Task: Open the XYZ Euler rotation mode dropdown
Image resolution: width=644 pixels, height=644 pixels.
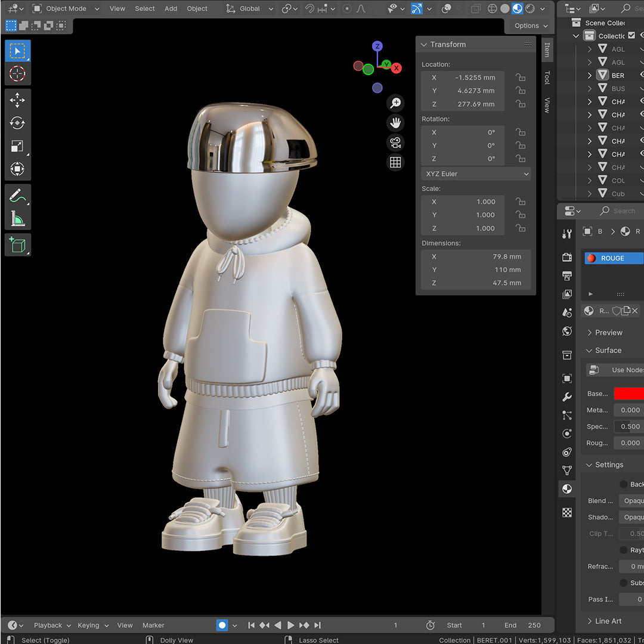Action: [x=475, y=174]
